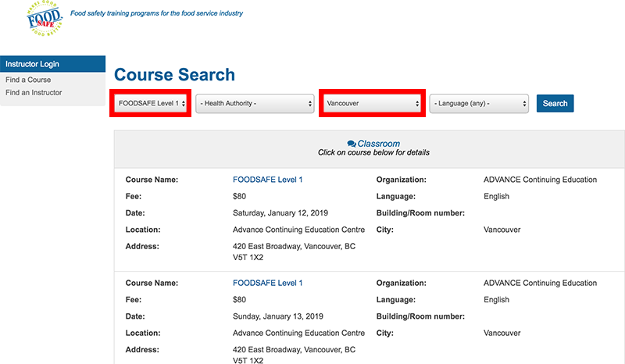Open the Health Authority dropdown
This screenshot has width=625, height=364.
click(254, 103)
